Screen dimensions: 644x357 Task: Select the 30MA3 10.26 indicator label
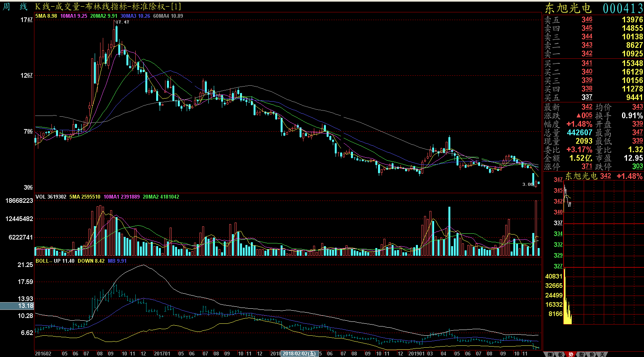click(135, 16)
